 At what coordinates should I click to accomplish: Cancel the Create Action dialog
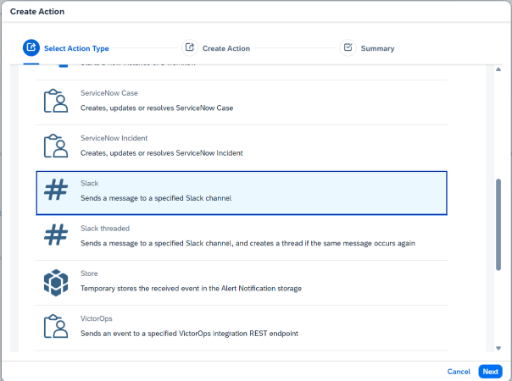click(x=459, y=371)
